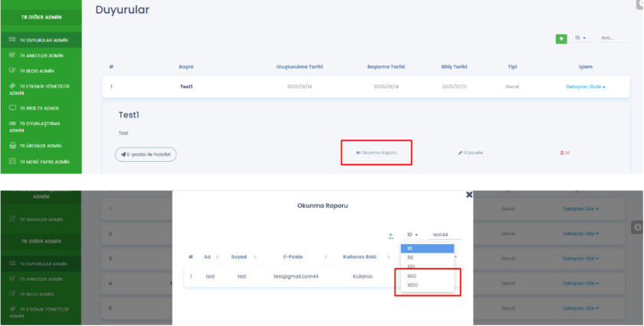The width and height of the screenshot is (644, 326).
Task: Open TR WEB TV ADMIN menu item
Action: (x=39, y=108)
